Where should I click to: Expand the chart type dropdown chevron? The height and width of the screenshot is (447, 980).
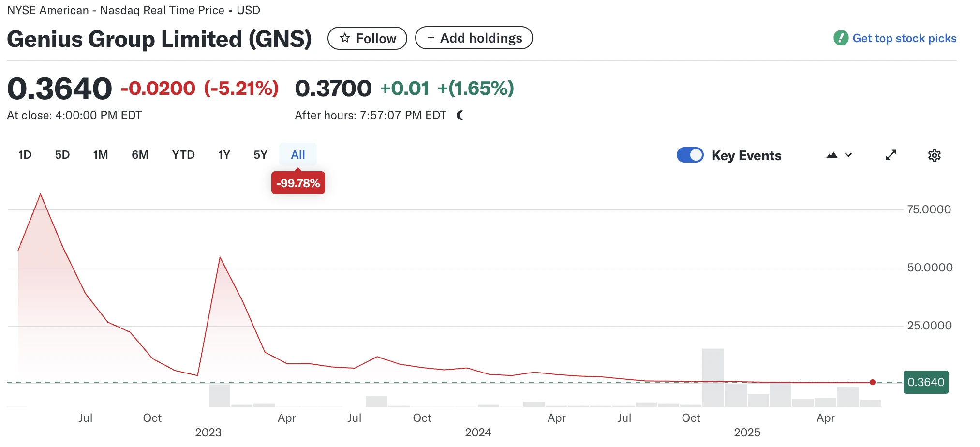848,155
